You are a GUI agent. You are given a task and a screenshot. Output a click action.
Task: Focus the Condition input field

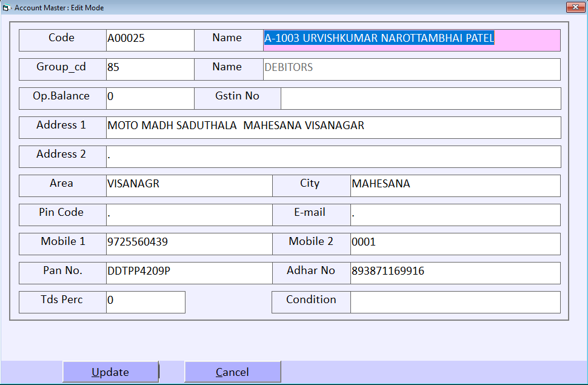point(455,302)
